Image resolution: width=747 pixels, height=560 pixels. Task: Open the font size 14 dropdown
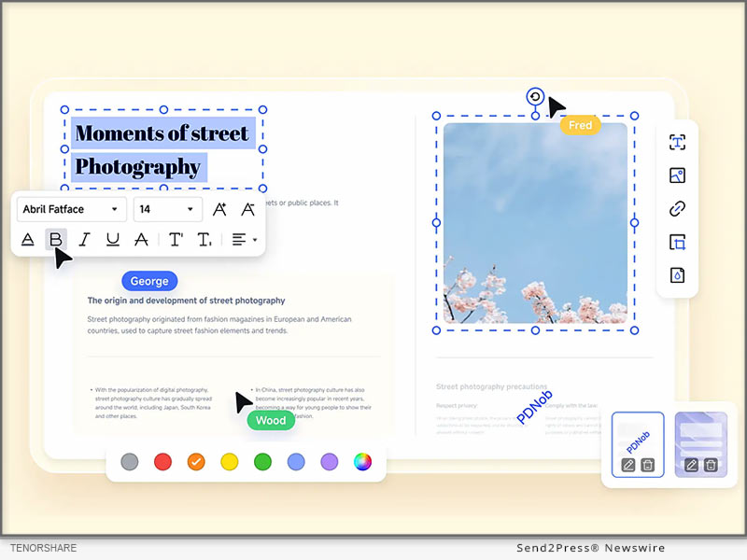[x=167, y=210]
